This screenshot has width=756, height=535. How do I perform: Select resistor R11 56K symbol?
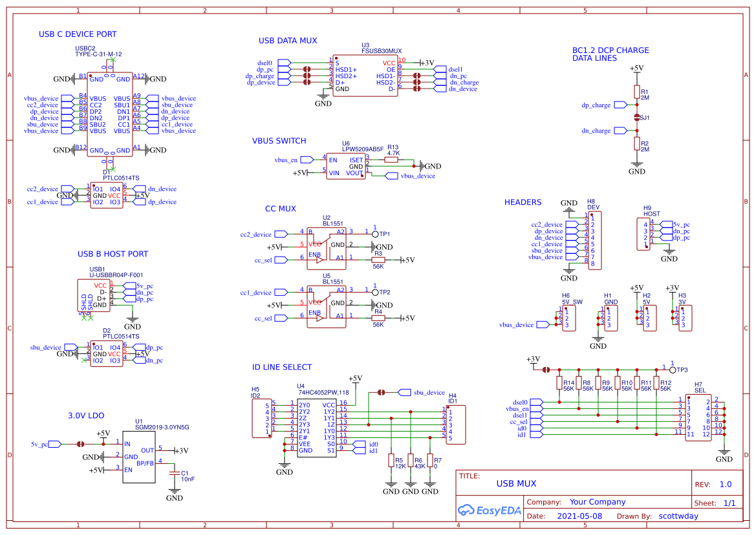pyautogui.click(x=637, y=383)
